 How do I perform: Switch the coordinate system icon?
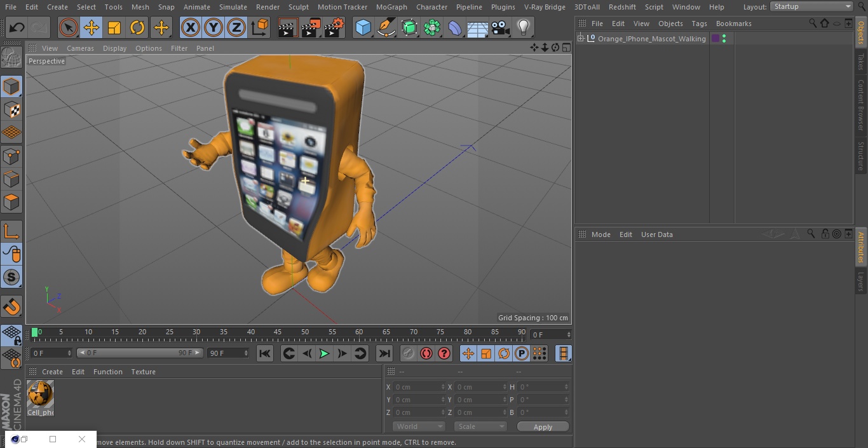(260, 27)
